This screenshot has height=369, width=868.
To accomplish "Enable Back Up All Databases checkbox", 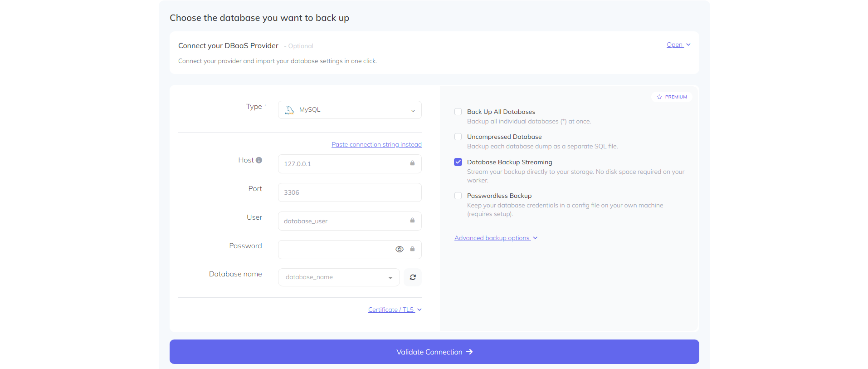I will pyautogui.click(x=458, y=112).
